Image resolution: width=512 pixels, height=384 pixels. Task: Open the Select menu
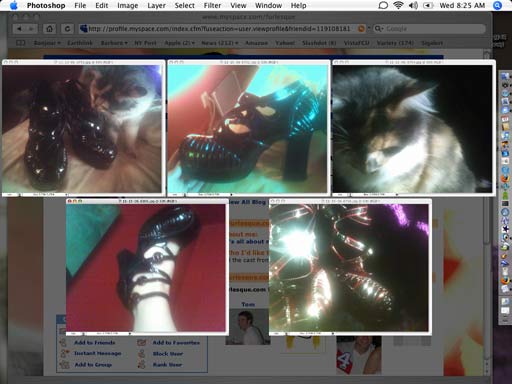pyautogui.click(x=184, y=6)
